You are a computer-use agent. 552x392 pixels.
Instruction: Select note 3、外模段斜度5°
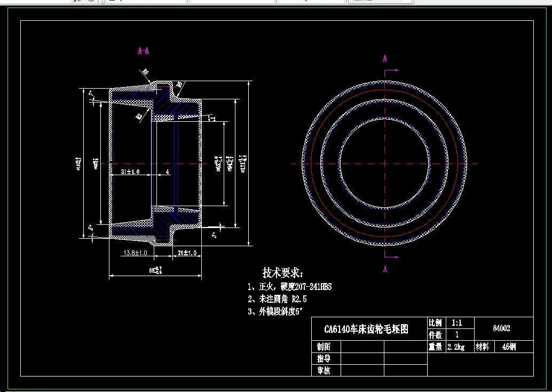[275, 311]
